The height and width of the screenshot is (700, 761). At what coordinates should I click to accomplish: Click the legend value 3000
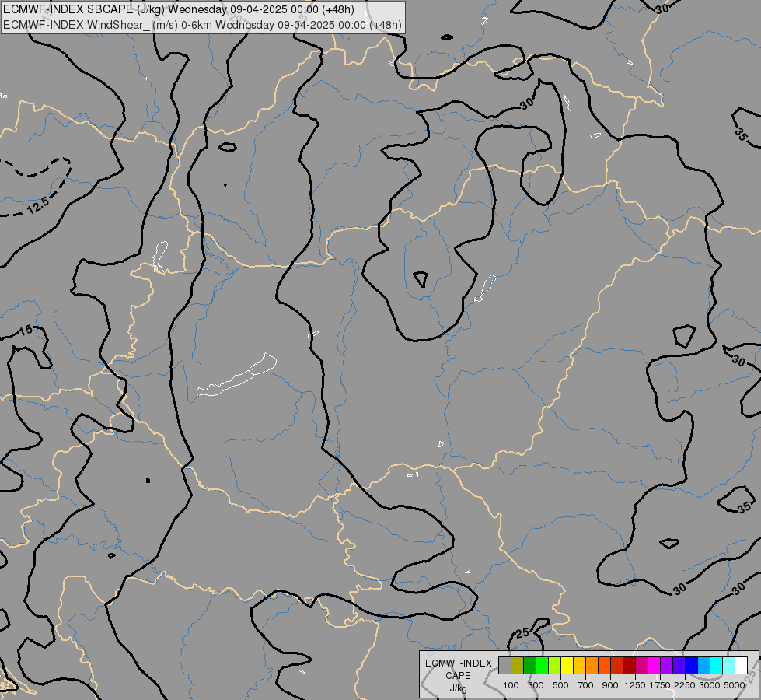(710, 685)
